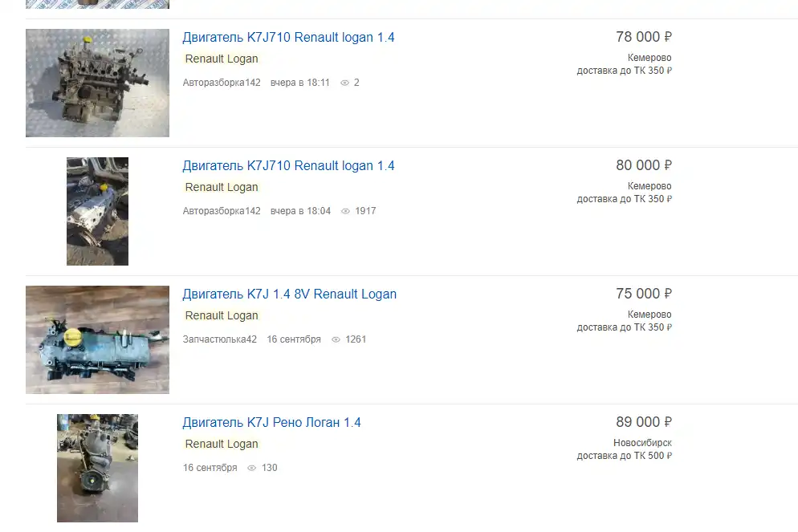
Task: Click the views eye icon showing 130
Action: [251, 468]
